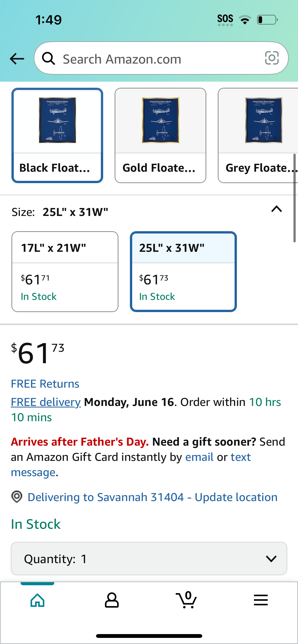The width and height of the screenshot is (298, 644).
Task: Open the account profile icon
Action: pos(112,600)
